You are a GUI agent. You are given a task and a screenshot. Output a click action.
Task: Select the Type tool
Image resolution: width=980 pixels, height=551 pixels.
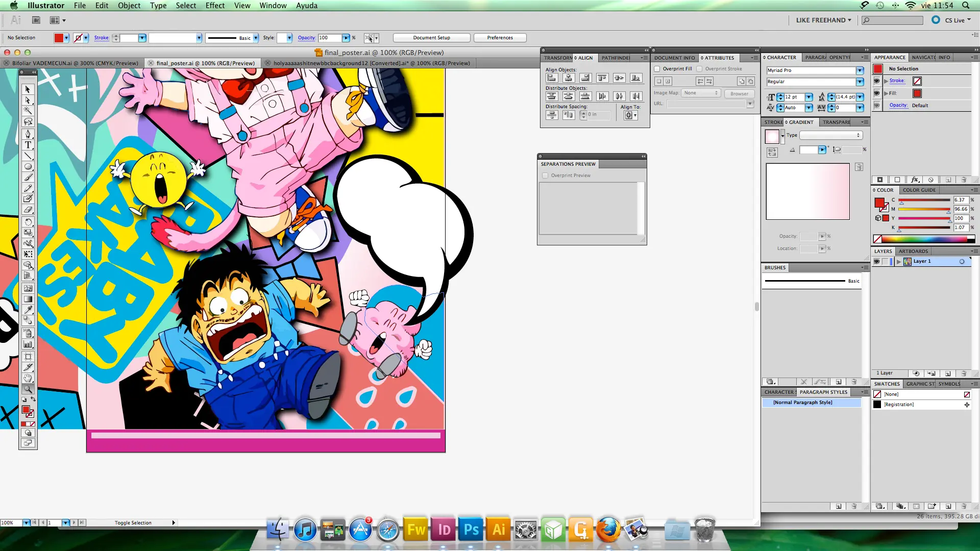click(28, 145)
